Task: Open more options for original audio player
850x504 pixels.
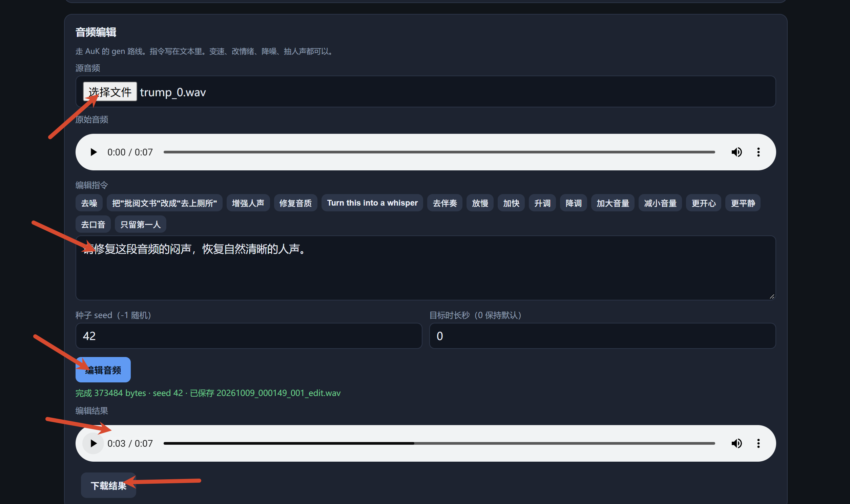Action: [758, 152]
